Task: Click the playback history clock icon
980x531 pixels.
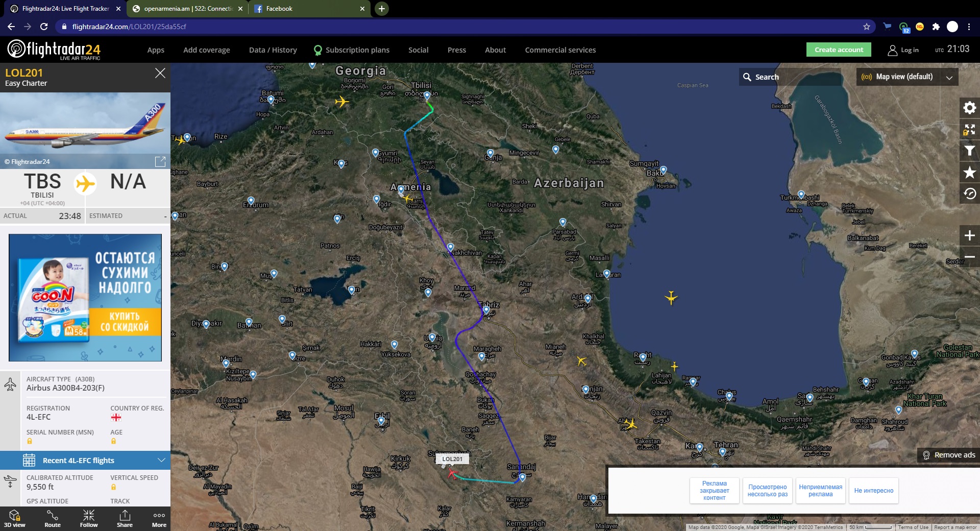Action: 969,194
